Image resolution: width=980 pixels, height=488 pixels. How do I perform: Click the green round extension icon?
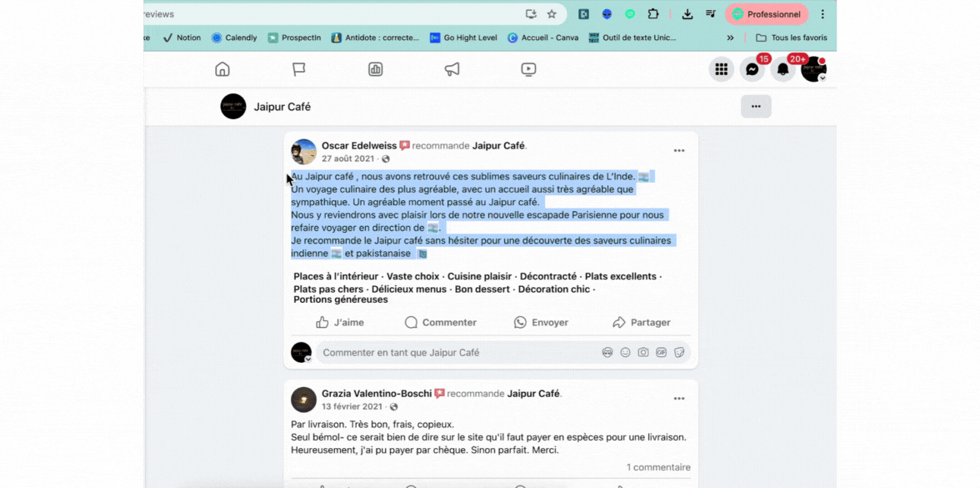630,13
